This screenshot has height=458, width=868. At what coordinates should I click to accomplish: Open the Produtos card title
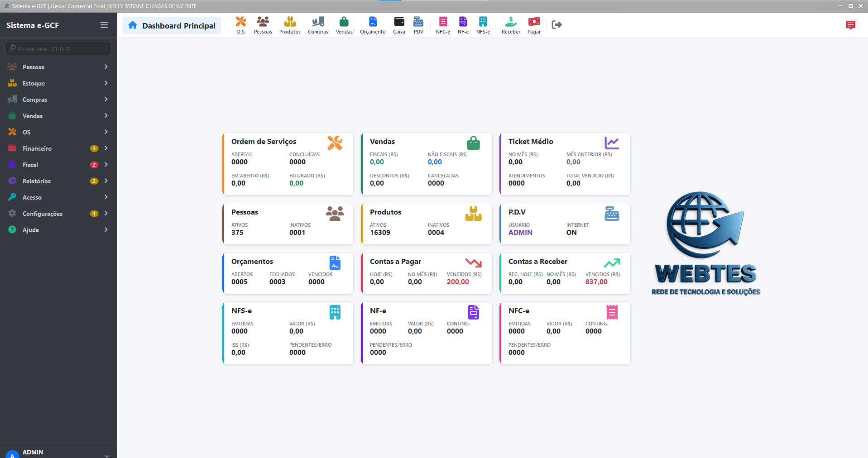tap(385, 212)
